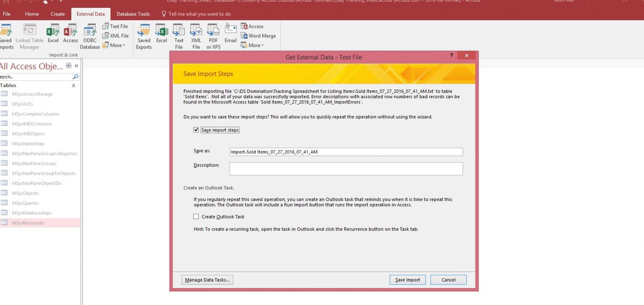
Task: Import a Text File
Action: [116, 26]
